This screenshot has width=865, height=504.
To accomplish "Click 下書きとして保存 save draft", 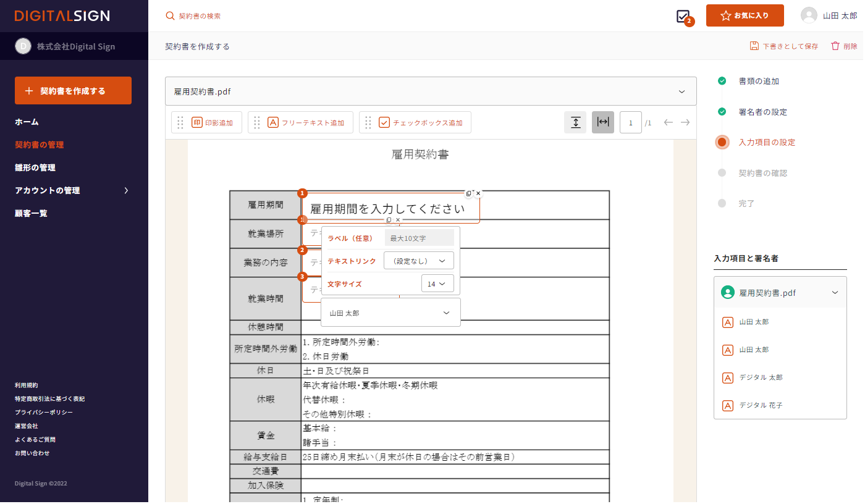I will (784, 46).
